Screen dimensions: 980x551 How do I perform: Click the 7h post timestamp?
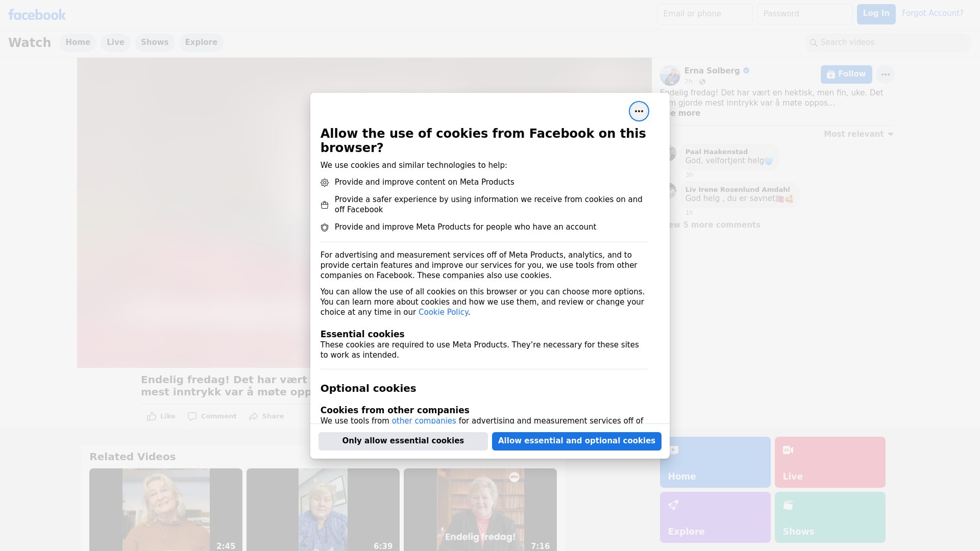[x=689, y=82]
